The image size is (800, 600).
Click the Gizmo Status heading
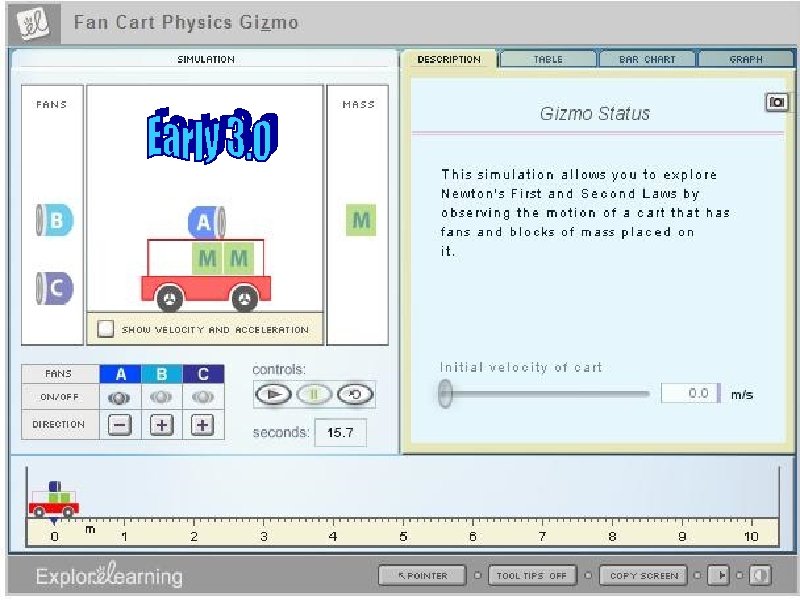point(595,113)
